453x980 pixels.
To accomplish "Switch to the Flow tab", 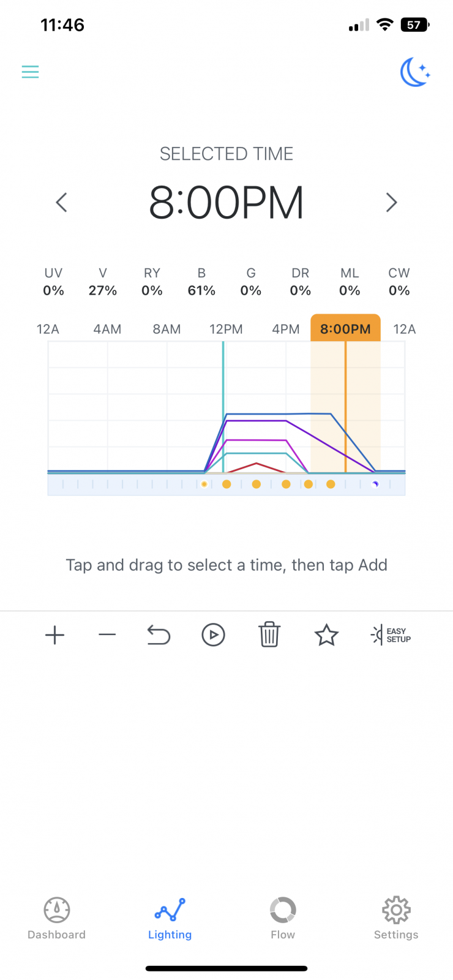I will pyautogui.click(x=283, y=918).
